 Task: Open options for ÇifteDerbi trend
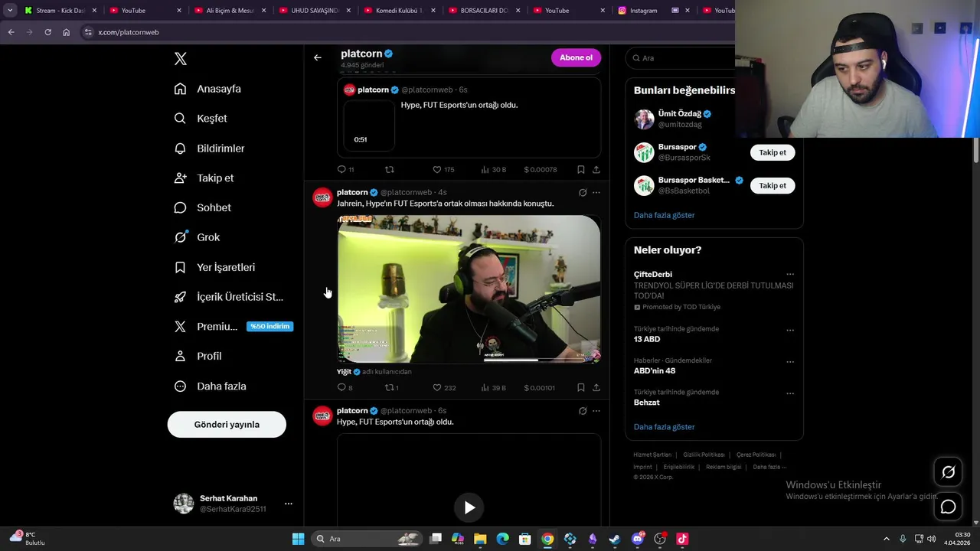(790, 274)
